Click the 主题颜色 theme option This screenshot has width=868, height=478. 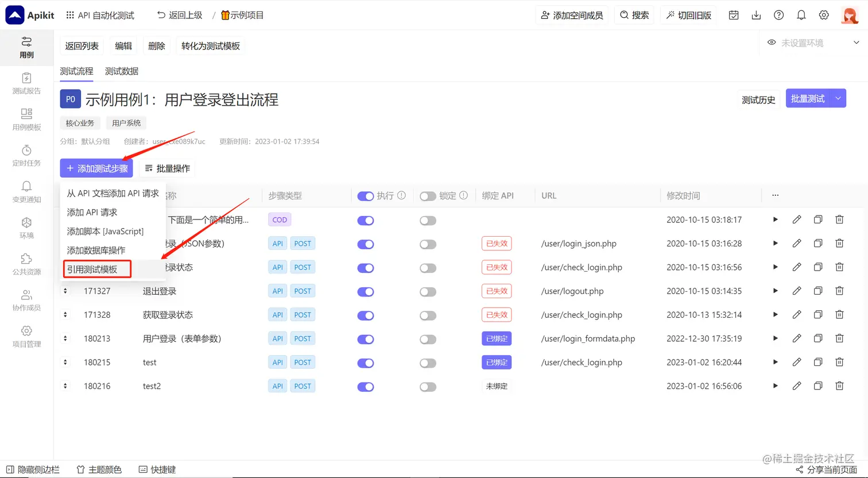pos(99,469)
